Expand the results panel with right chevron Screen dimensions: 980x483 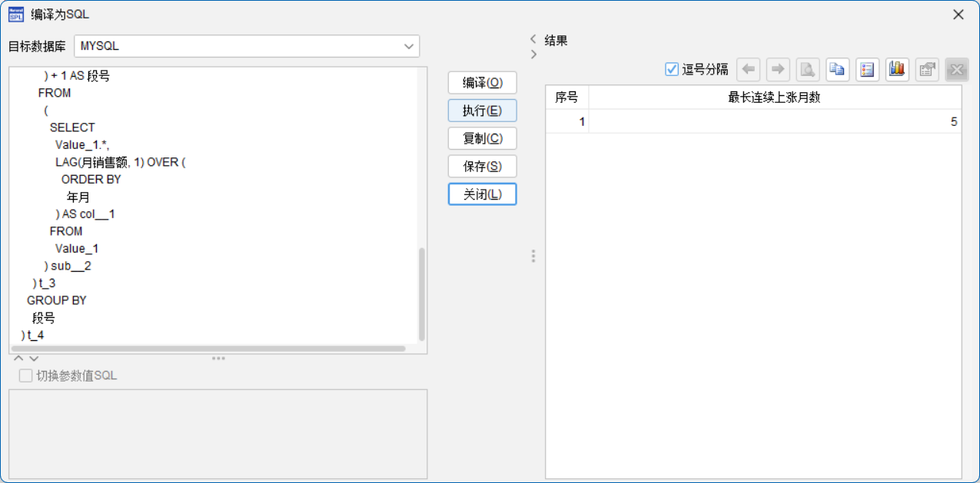tap(533, 55)
